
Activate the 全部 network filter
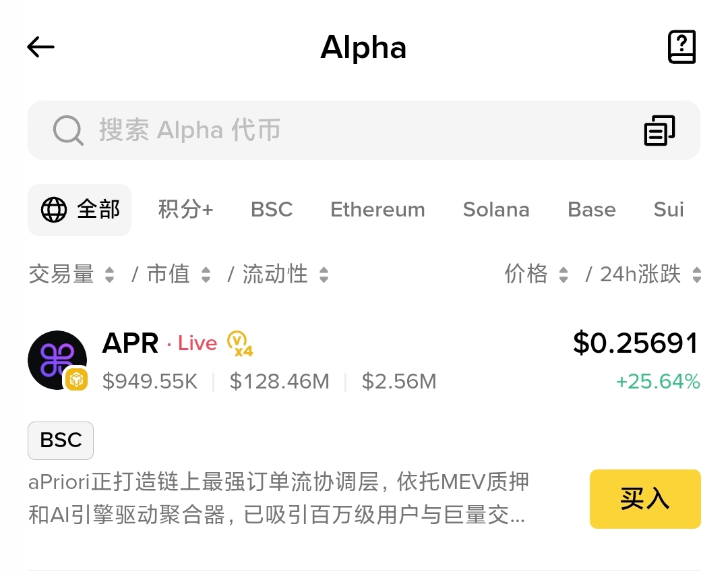click(x=80, y=210)
